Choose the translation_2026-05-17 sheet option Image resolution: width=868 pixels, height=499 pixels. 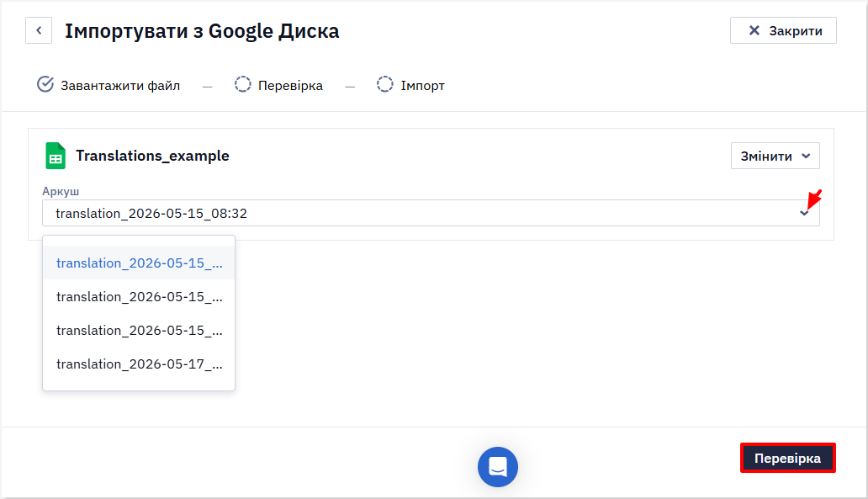(139, 364)
